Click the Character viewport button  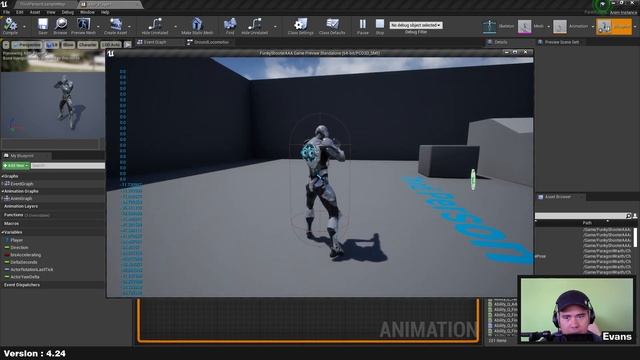[88, 45]
